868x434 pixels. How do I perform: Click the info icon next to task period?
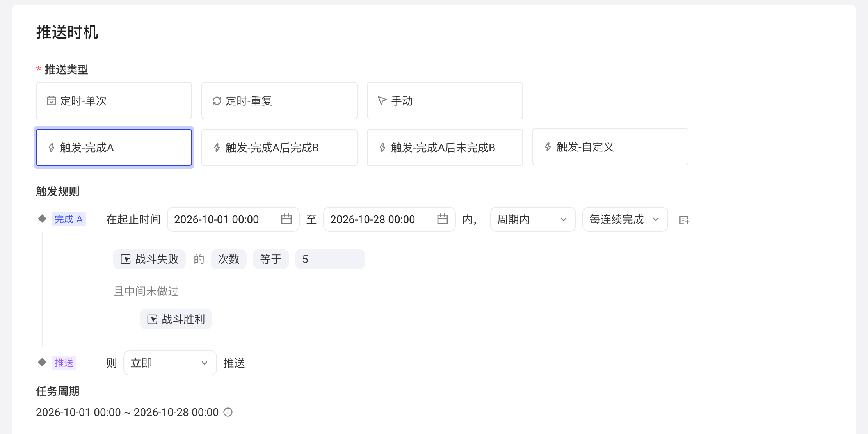(x=228, y=412)
